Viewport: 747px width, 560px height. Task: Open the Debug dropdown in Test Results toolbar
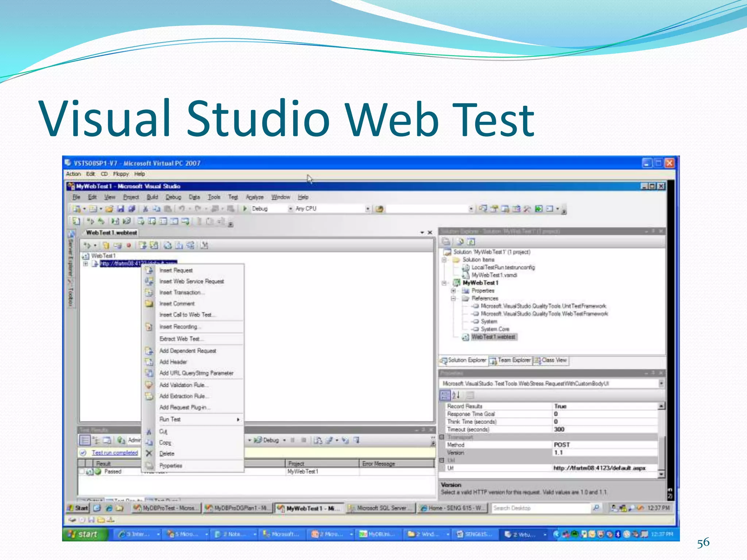coord(284,440)
